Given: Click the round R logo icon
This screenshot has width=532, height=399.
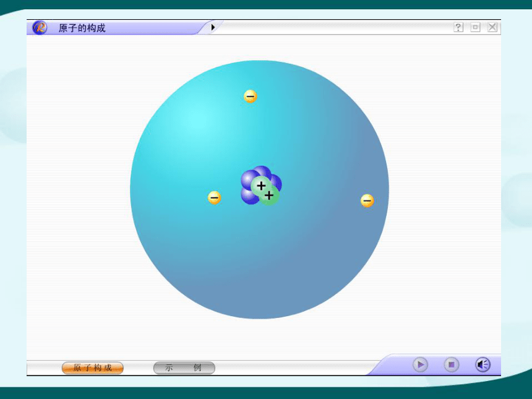Looking at the screenshot, I should tap(40, 27).
